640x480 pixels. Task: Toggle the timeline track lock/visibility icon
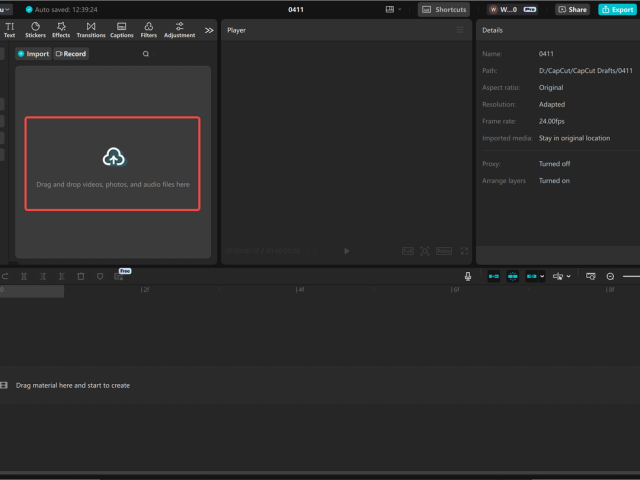pyautogui.click(x=5, y=385)
